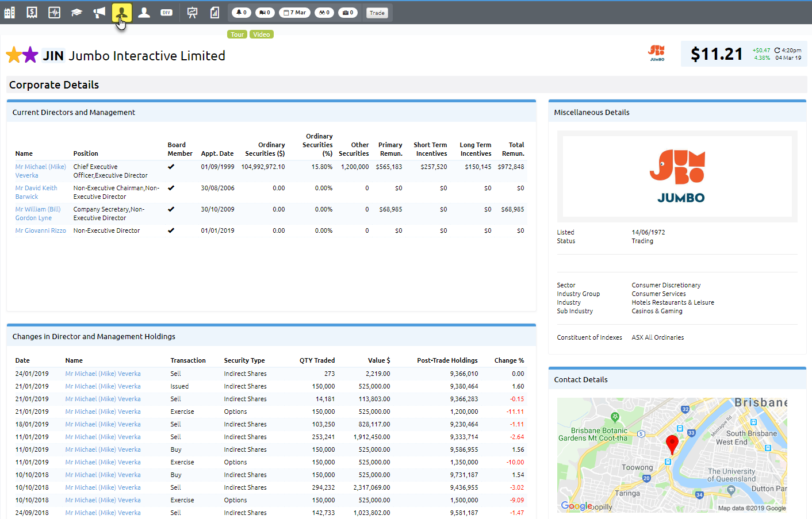Refresh the price with the reload icon
Image resolution: width=812 pixels, height=519 pixels.
(777, 51)
